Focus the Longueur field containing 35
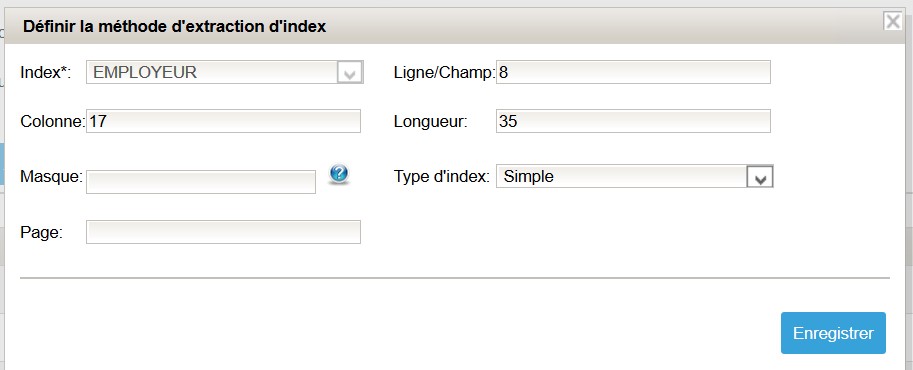This screenshot has height=370, width=913. [x=634, y=121]
